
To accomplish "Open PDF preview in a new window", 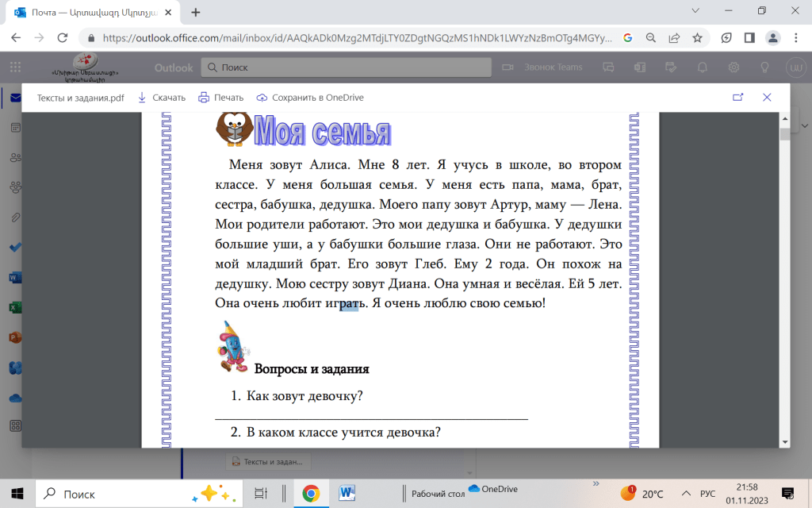I will click(737, 98).
